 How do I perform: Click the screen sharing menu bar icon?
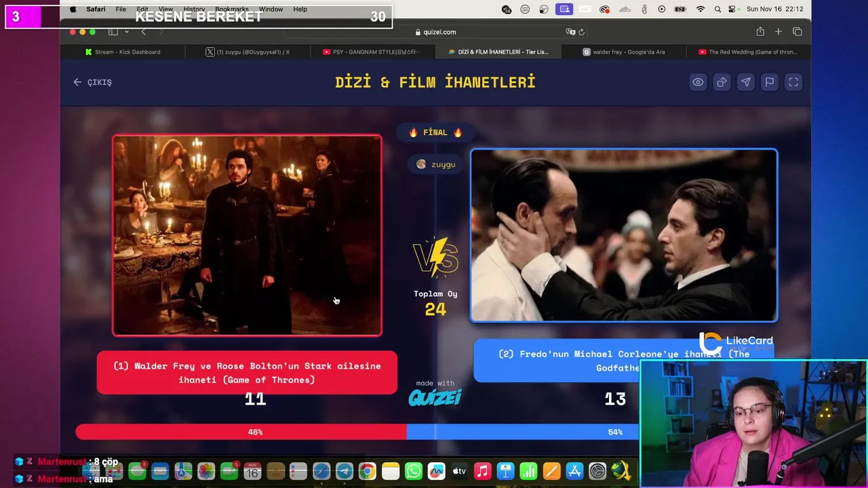tap(564, 9)
